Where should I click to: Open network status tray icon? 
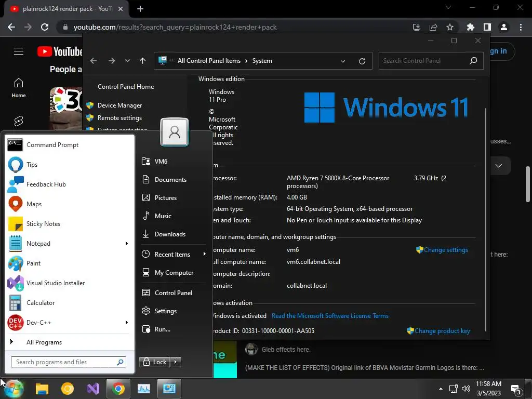point(454,389)
